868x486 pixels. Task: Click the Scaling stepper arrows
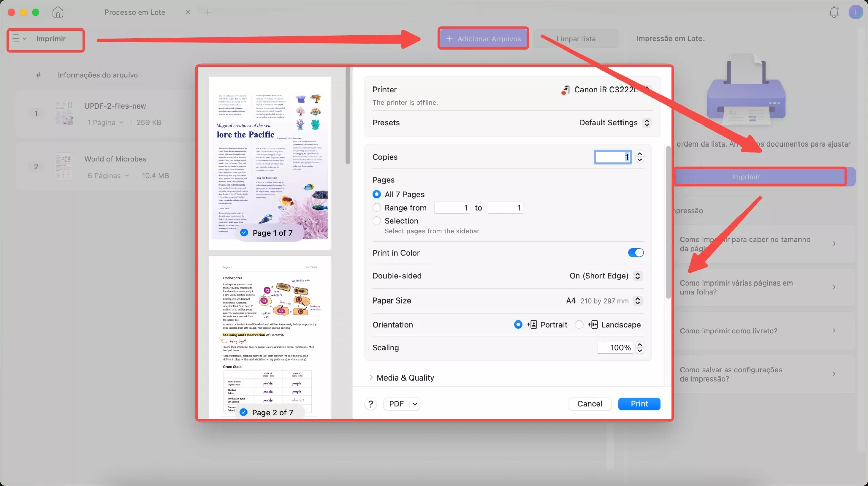coord(640,347)
